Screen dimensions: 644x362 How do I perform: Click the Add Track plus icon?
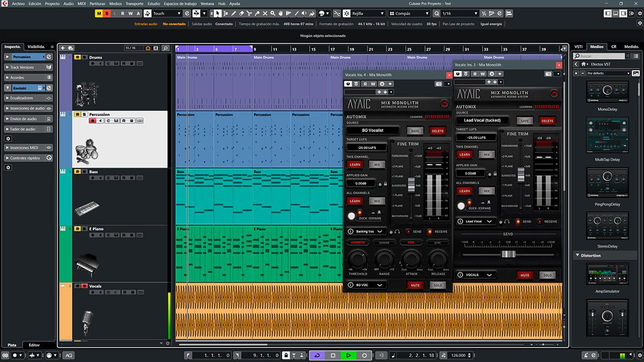coord(63,48)
